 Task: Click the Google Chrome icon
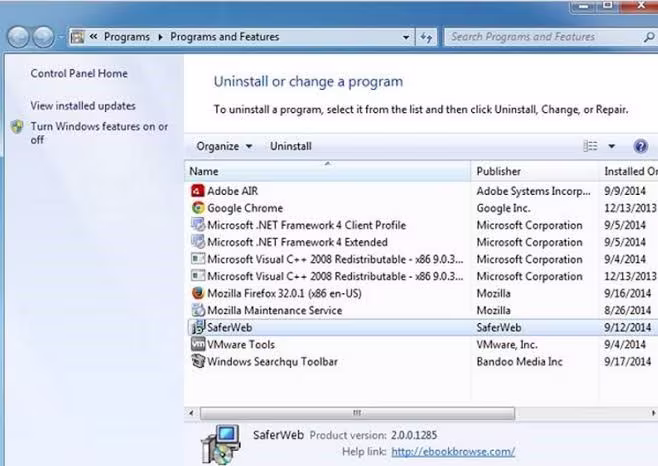tap(198, 208)
